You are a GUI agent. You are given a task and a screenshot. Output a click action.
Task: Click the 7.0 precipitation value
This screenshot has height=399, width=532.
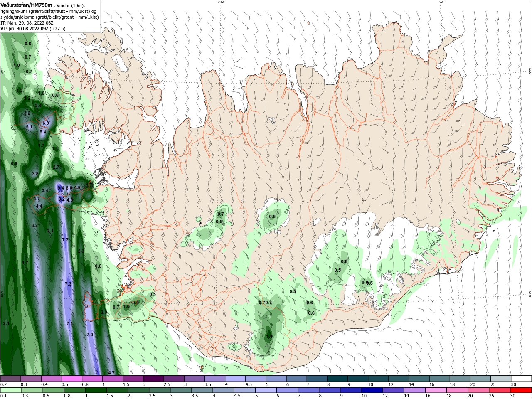90,335
